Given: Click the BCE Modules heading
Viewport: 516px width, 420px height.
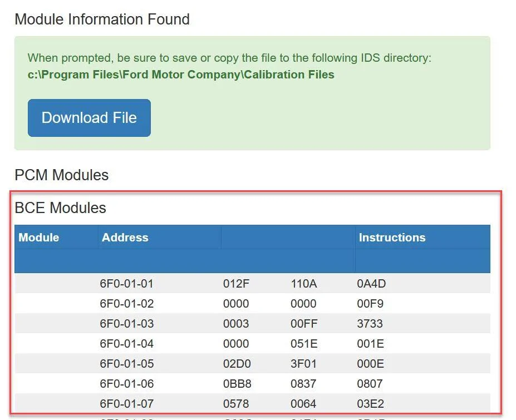Looking at the screenshot, I should (60, 208).
